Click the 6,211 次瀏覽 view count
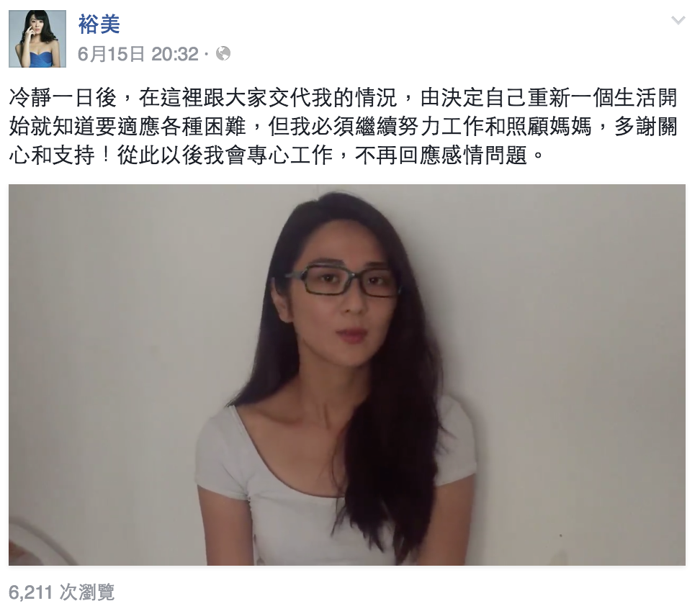Image resolution: width=700 pixels, height=606 pixels. tap(62, 592)
